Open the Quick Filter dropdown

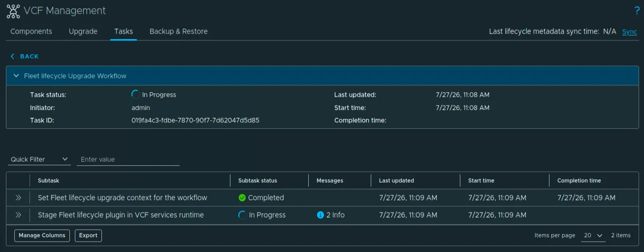[x=39, y=159]
